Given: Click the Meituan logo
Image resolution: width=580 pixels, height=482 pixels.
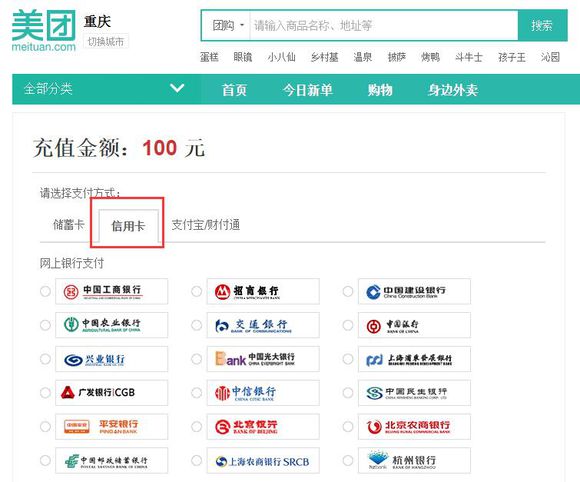Looking at the screenshot, I should click(x=44, y=30).
